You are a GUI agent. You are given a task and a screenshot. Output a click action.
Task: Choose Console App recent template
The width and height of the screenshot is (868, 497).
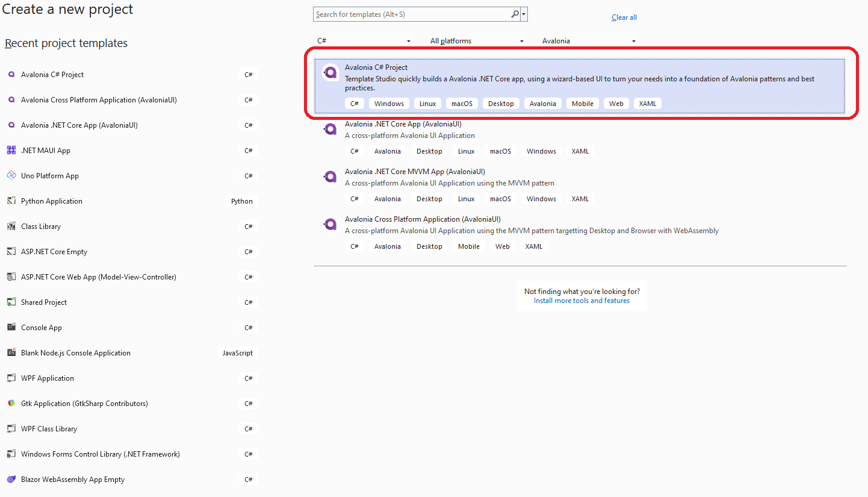tap(131, 328)
